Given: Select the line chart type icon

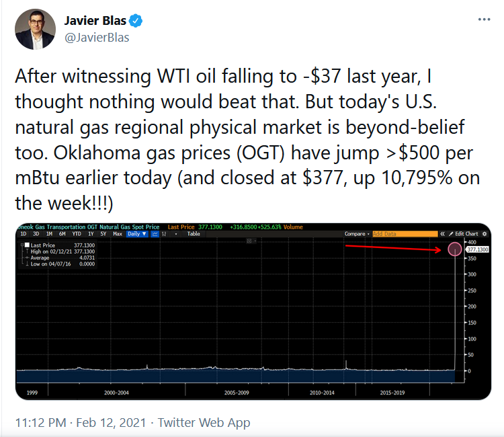Looking at the screenshot, I should coord(155,233).
